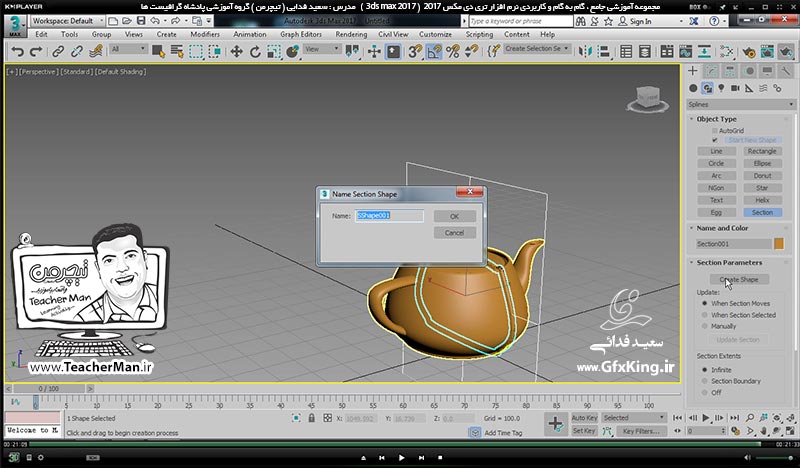The width and height of the screenshot is (800, 468).
Task: Collapse the Object Type rollout
Action: (716, 119)
